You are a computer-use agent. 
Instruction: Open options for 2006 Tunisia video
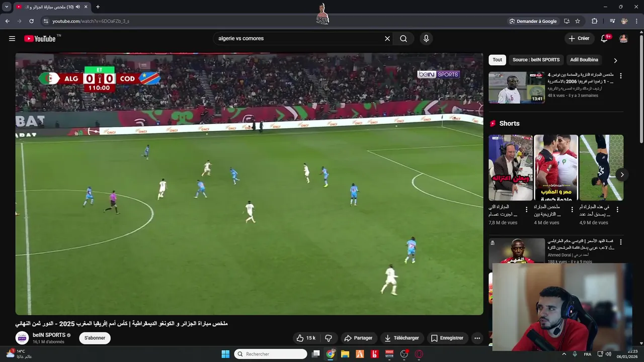pyautogui.click(x=620, y=76)
